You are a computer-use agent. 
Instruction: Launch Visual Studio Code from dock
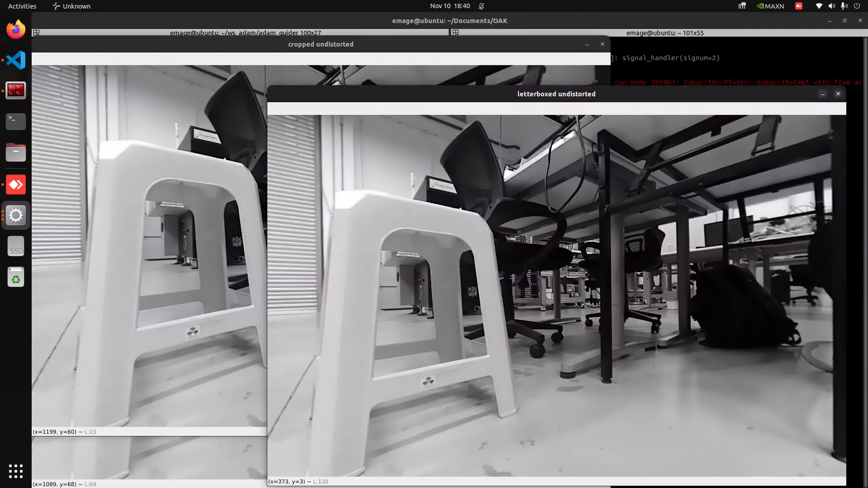16,60
